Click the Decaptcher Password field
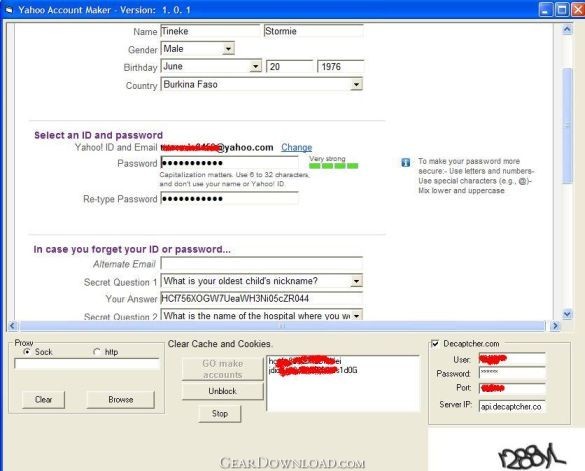Viewport: 585px width, 471px height. pos(512,373)
